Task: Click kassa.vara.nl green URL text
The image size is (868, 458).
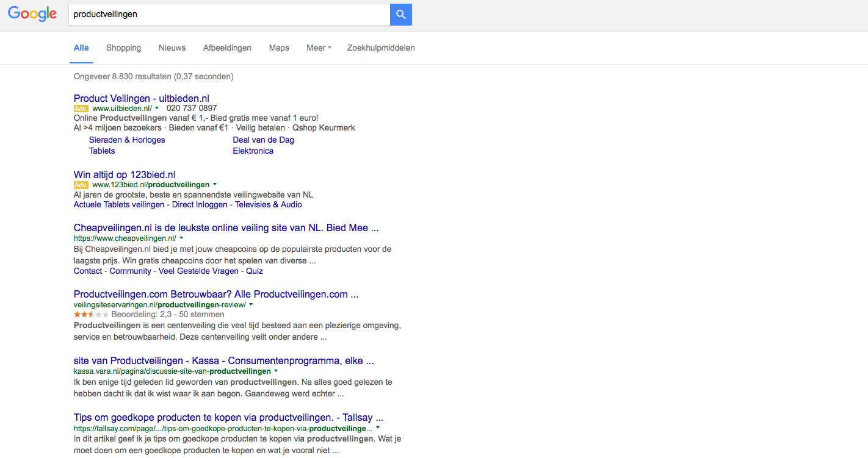Action: tap(172, 371)
